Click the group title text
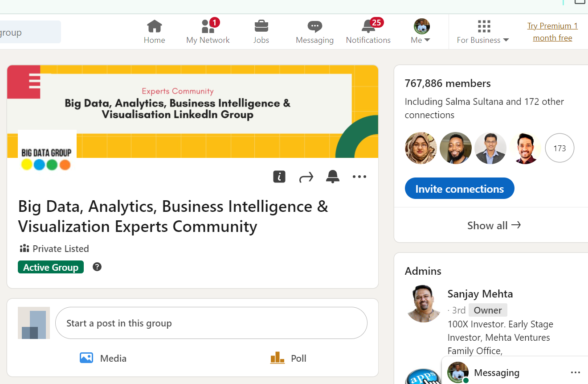This screenshot has height=384, width=588. (173, 216)
